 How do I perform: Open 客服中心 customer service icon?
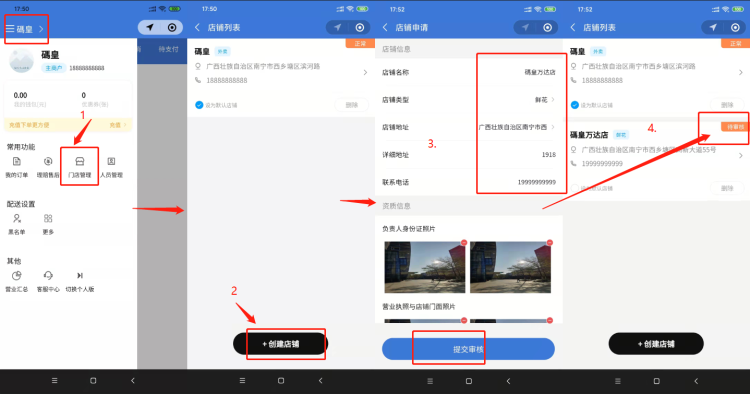pos(48,281)
